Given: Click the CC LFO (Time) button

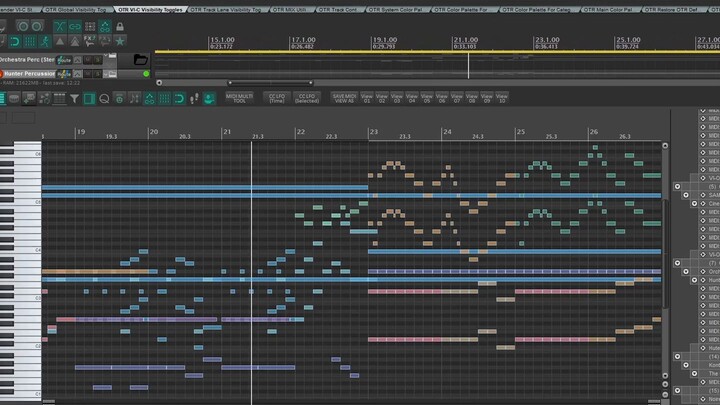Looking at the screenshot, I should click(277, 98).
